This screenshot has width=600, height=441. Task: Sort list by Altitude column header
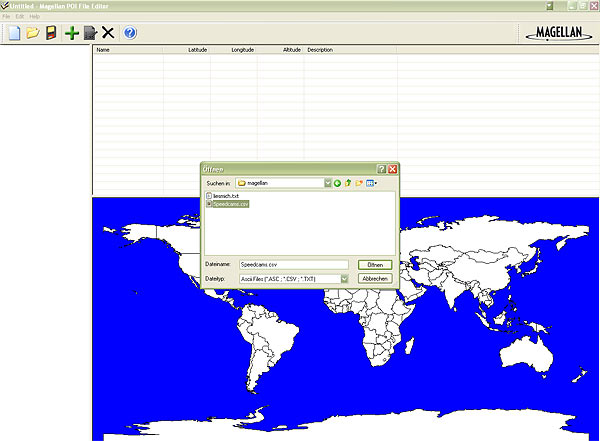[x=280, y=50]
